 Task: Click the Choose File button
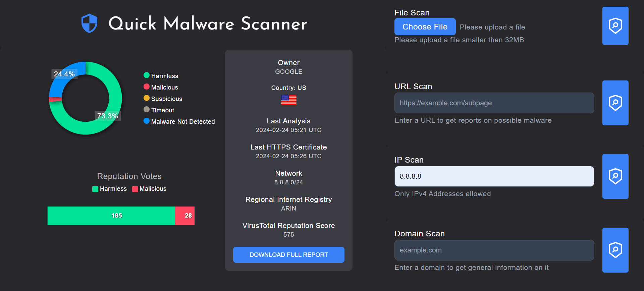425,27
